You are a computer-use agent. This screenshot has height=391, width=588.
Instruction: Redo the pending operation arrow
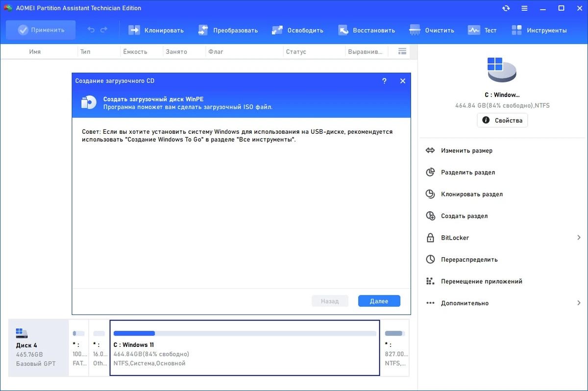click(104, 30)
